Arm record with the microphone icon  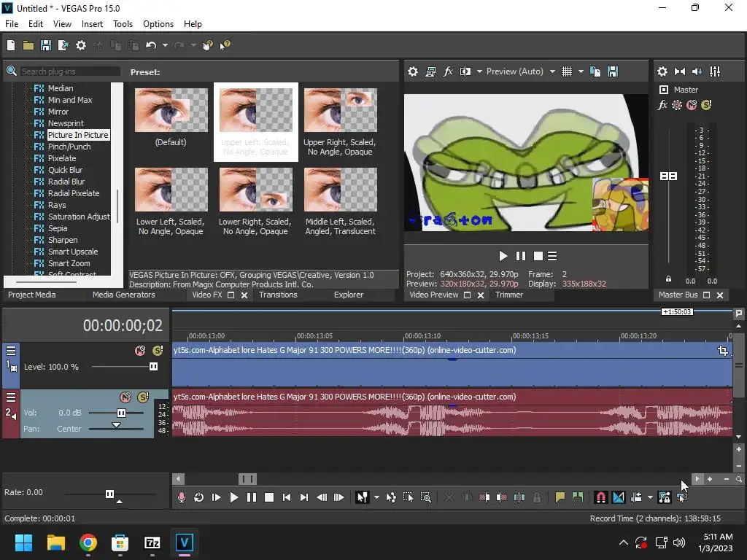point(182,497)
